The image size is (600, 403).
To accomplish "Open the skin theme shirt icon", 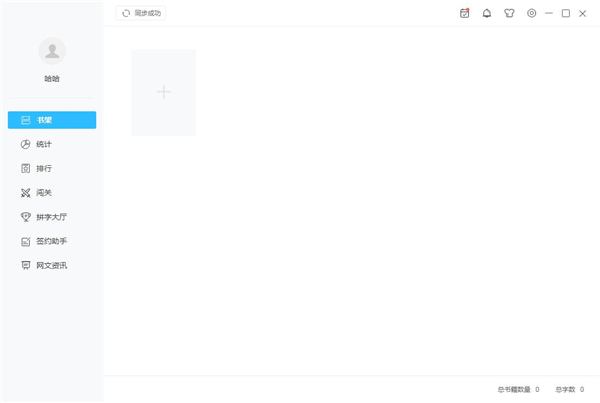I will point(509,13).
